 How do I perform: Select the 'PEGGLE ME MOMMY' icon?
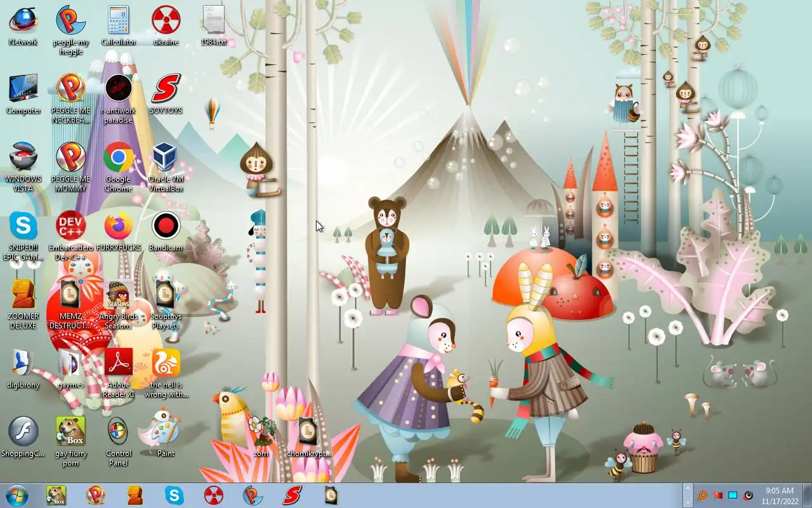[x=71, y=167]
